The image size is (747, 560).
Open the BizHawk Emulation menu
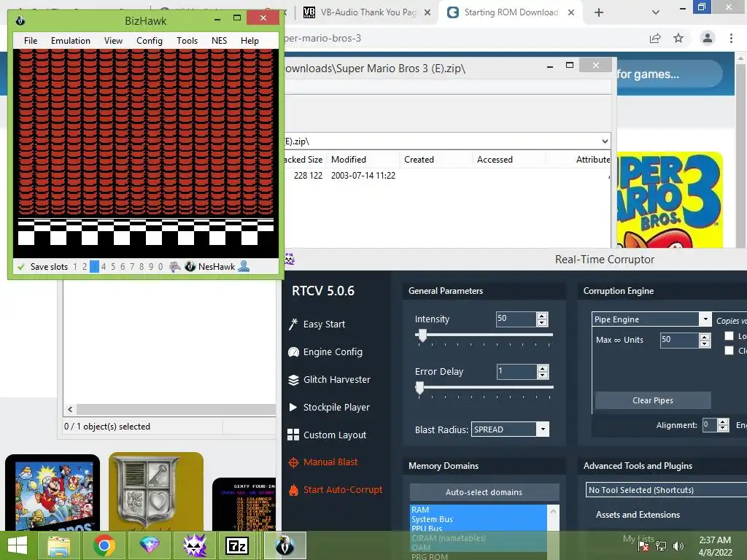point(71,41)
